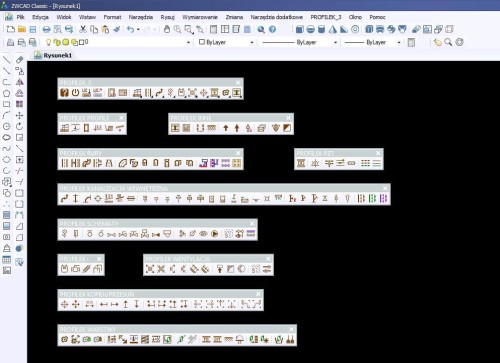500x363 pixels.
Task: Click the Match Properties brush icon
Action: (x=117, y=29)
